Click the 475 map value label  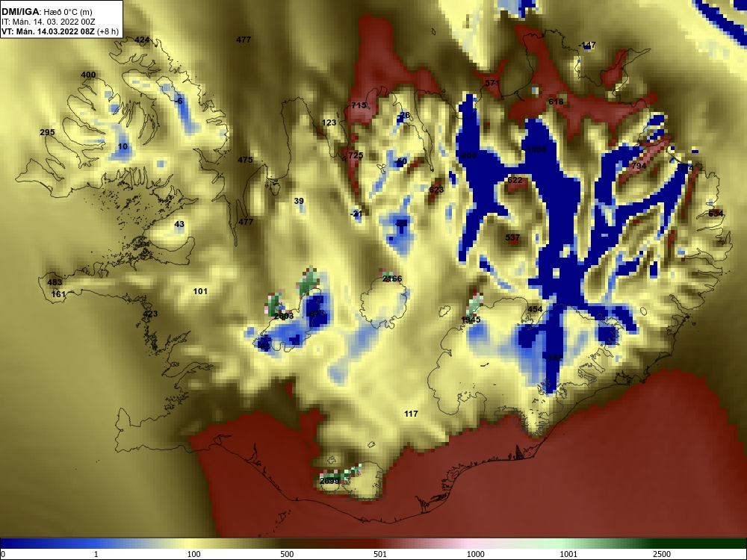pos(245,160)
